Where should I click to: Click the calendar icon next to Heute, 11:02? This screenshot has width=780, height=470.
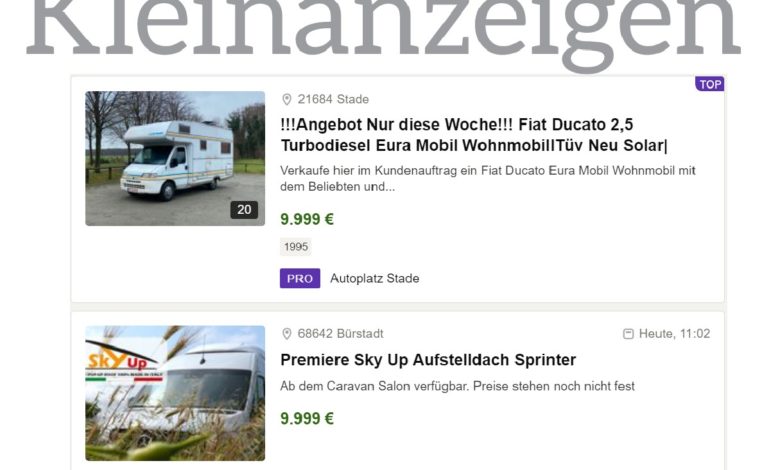628,334
